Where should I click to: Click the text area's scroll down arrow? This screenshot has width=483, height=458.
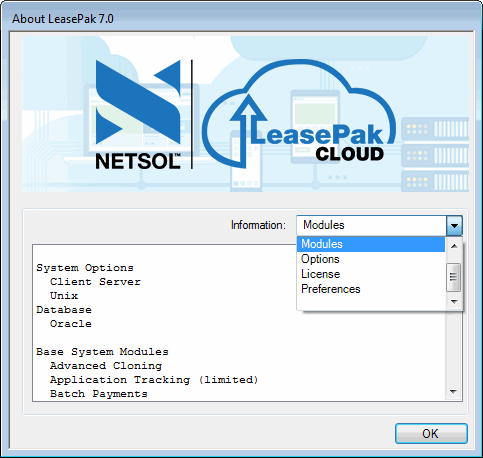coord(453,392)
